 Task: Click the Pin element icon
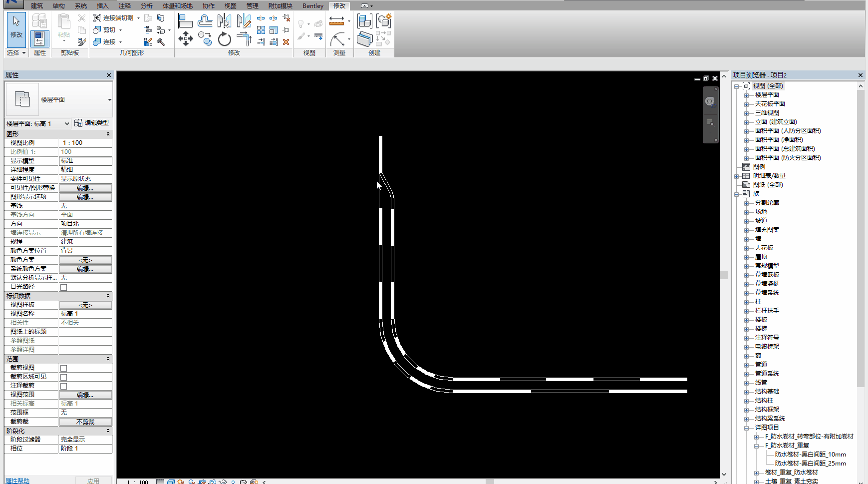coord(286,30)
